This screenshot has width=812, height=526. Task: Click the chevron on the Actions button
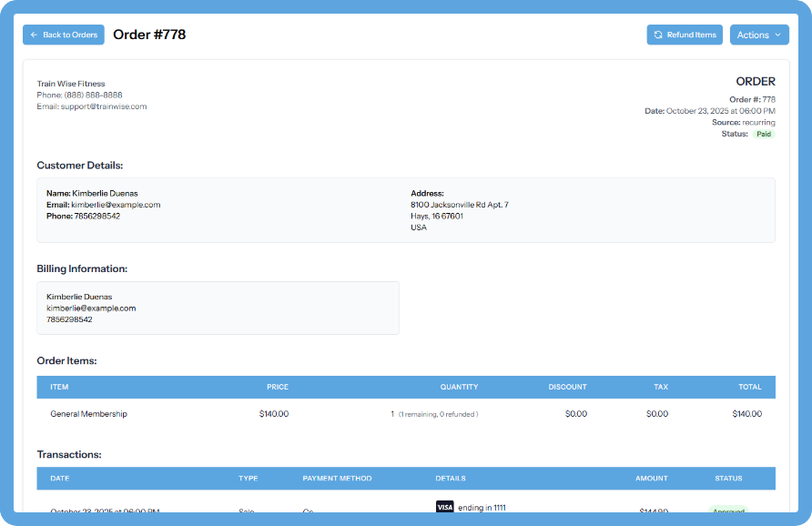[x=776, y=35]
